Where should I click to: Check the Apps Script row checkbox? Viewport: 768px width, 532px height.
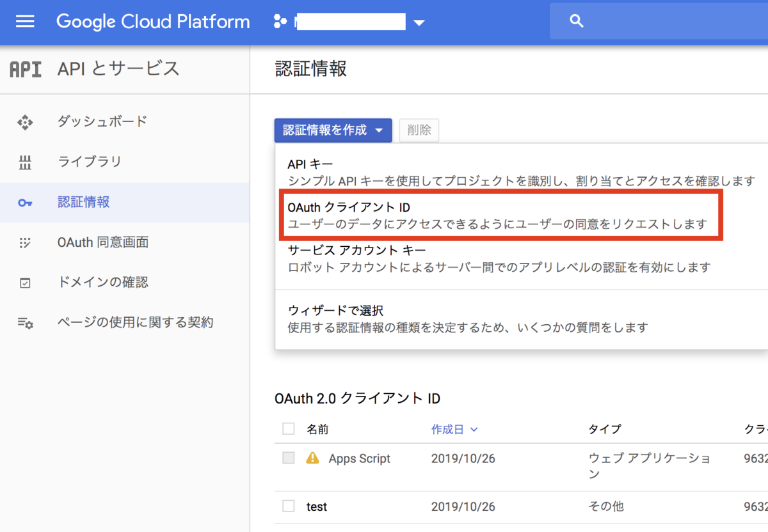[x=289, y=458]
